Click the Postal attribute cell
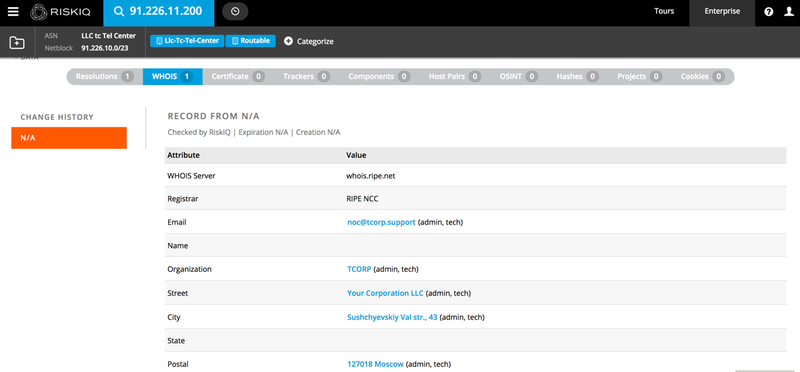800x372 pixels. pos(178,364)
